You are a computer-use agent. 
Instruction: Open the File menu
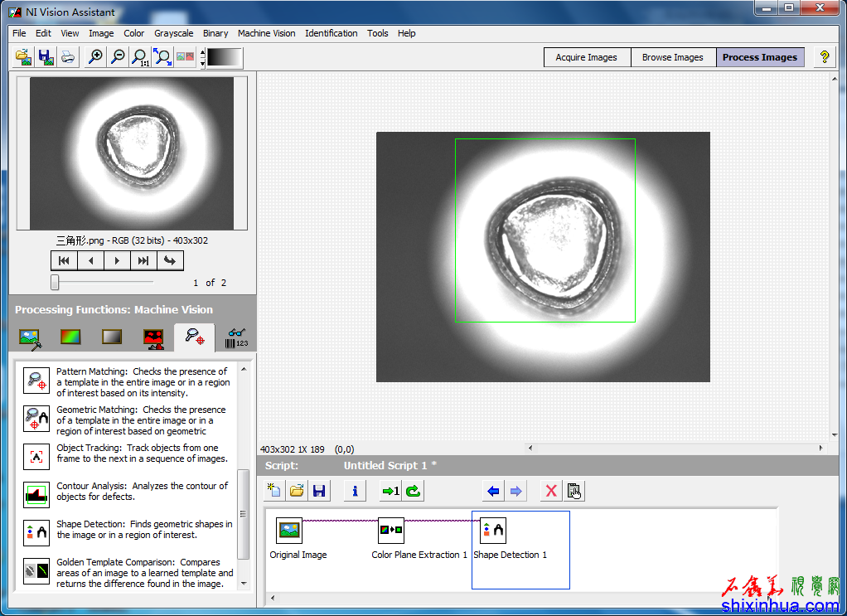[x=19, y=33]
